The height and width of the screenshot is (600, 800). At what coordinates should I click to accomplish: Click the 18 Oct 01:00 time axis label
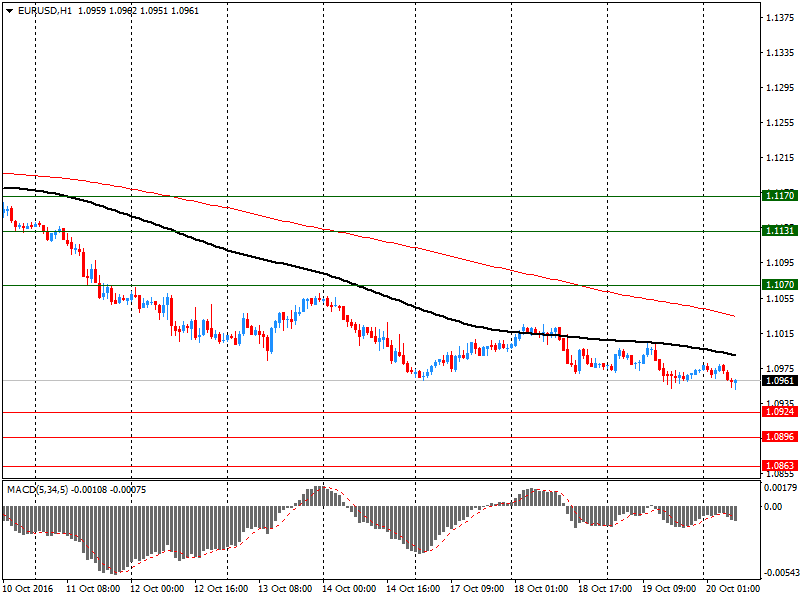[x=541, y=589]
